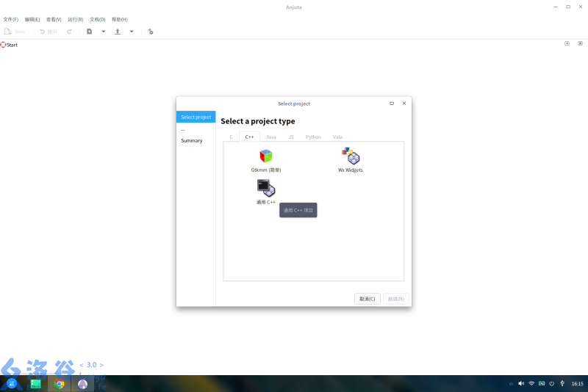Expand the dropdown arrow beside open icon
Viewport: 588px width, 392px height.
coord(132,32)
